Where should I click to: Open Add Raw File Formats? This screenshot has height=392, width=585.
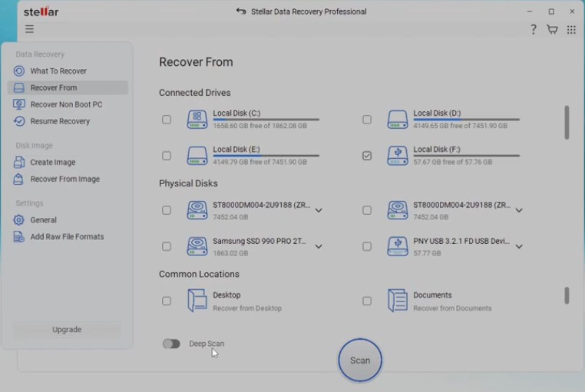point(68,236)
